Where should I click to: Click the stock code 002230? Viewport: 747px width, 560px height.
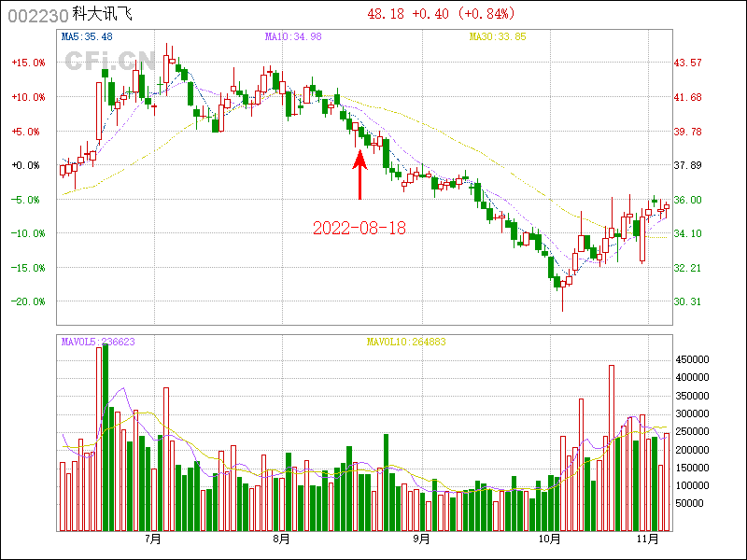32,15
